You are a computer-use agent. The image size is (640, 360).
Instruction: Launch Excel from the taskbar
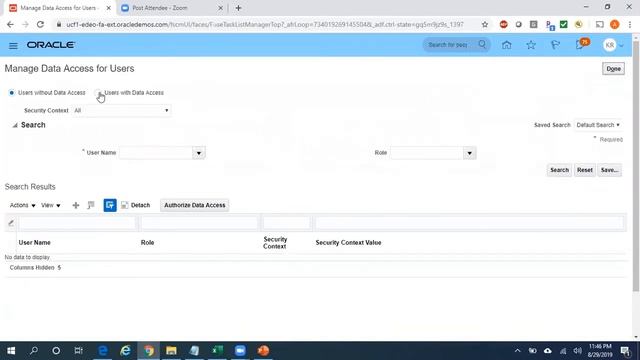coord(217,351)
